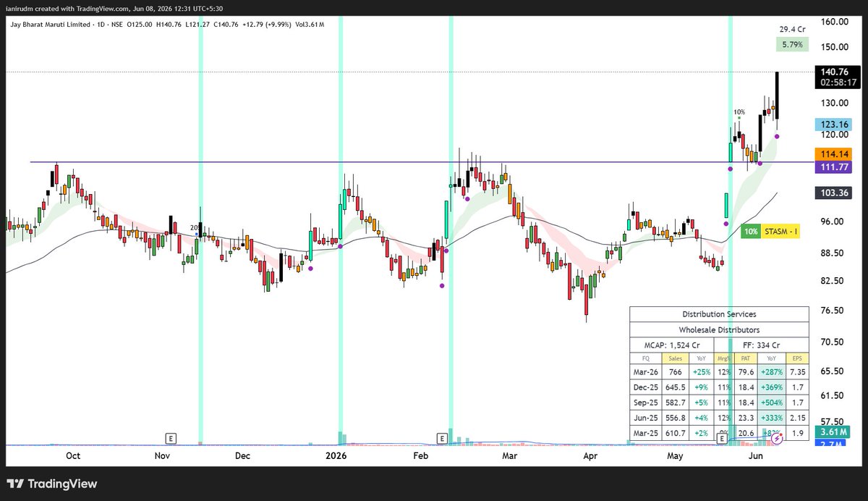The width and height of the screenshot is (868, 501).
Task: Click the lightning bolt icon near the volume bars
Action: 778,437
